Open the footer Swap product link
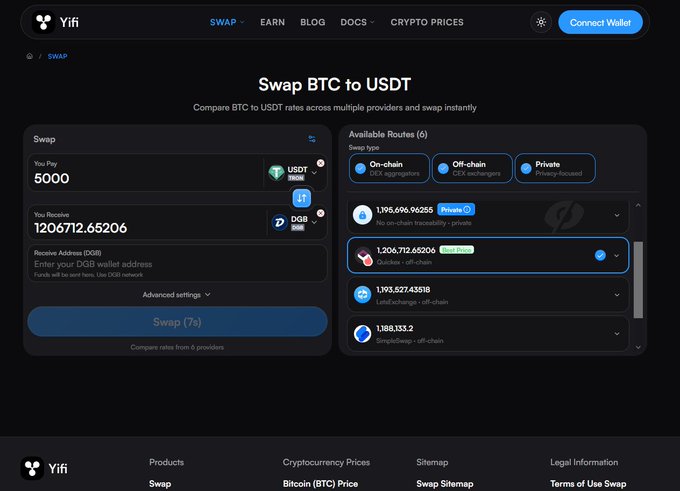Image resolution: width=680 pixels, height=491 pixels. pos(160,484)
